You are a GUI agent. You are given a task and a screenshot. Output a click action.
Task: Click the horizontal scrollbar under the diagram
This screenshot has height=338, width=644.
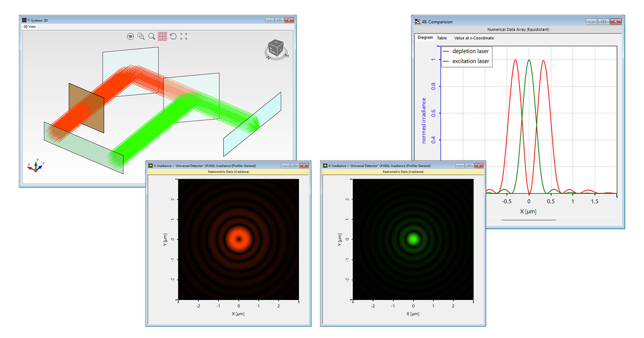coord(528,220)
